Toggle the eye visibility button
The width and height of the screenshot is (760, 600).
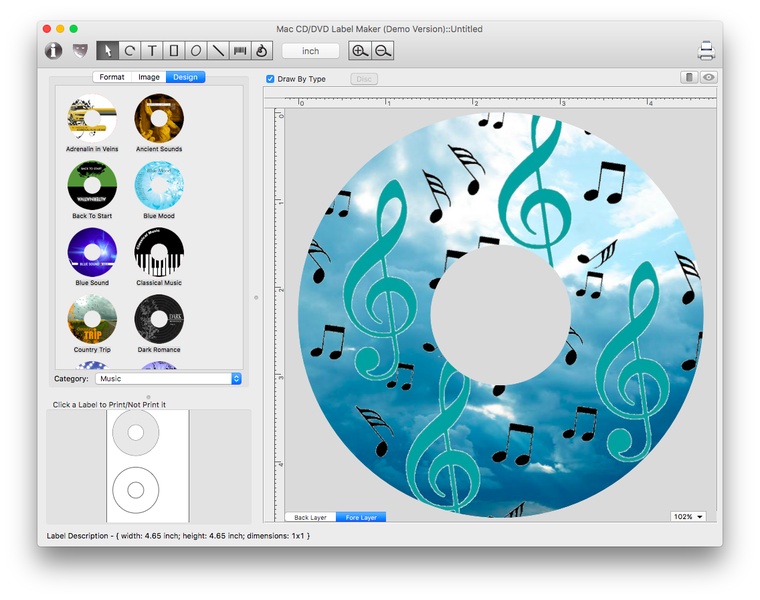point(708,77)
